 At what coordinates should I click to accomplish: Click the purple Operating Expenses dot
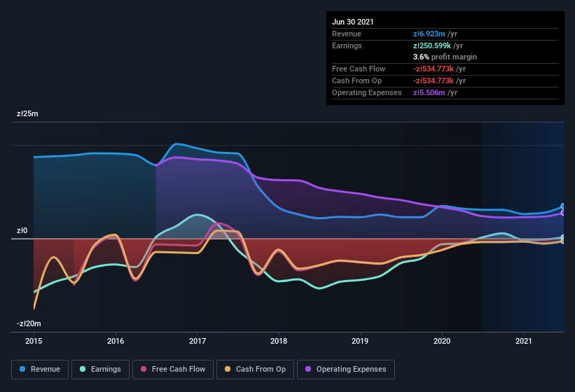tap(308, 369)
